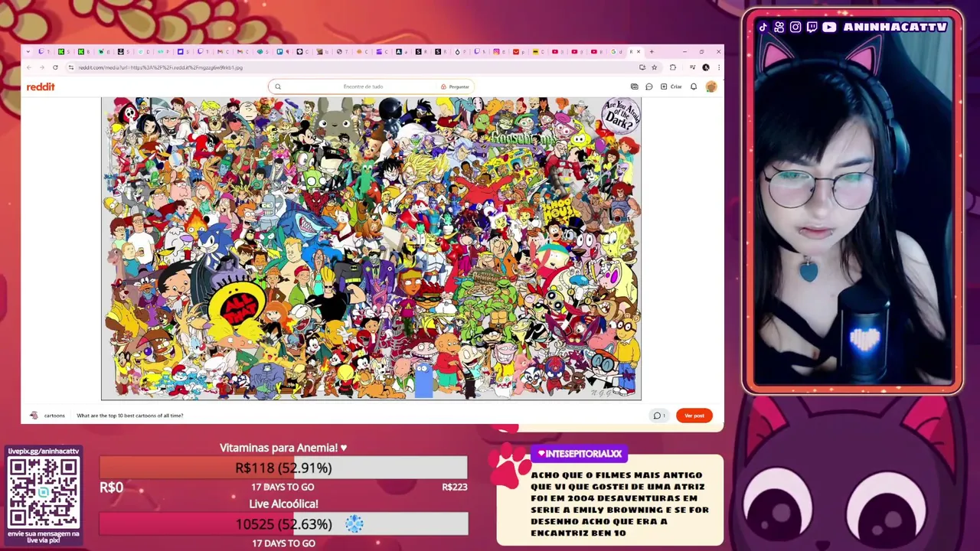The image size is (980, 551).
Task: Click the browser address bar URL
Action: [161, 67]
